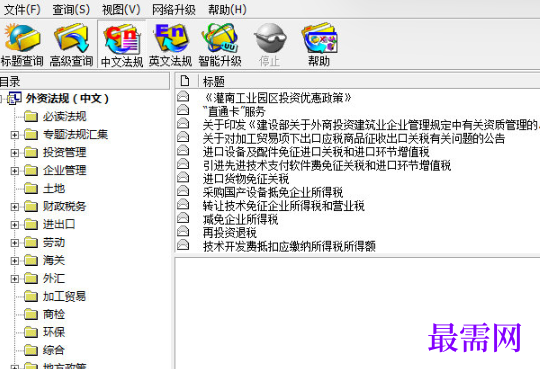Open the 减免企业所得税 entry
Viewport: 540px width, 369px height.
click(x=240, y=219)
